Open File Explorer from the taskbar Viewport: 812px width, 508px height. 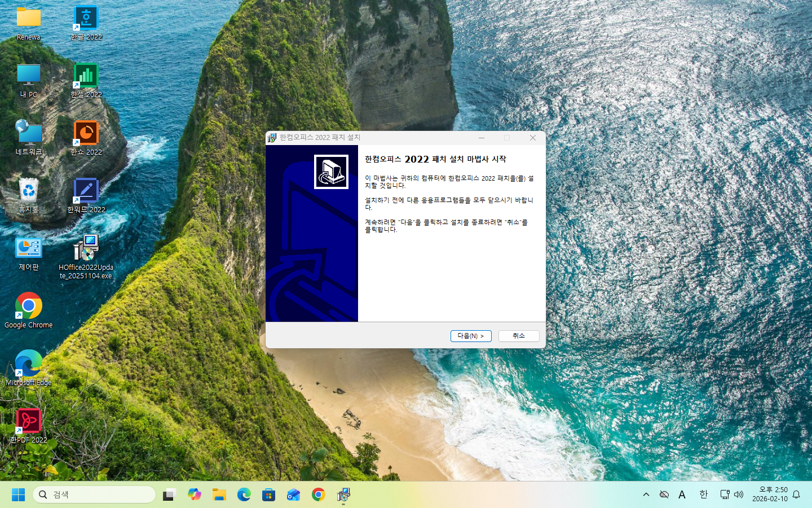click(219, 494)
